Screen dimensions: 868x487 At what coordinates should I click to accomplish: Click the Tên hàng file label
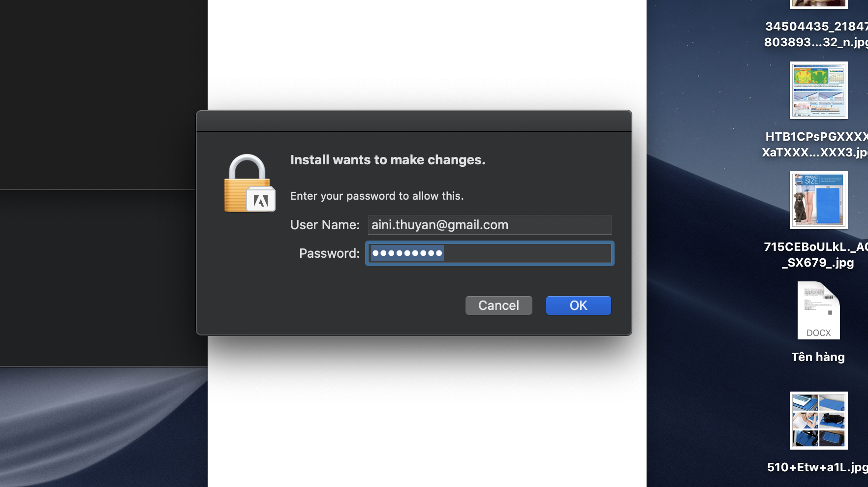(818, 357)
